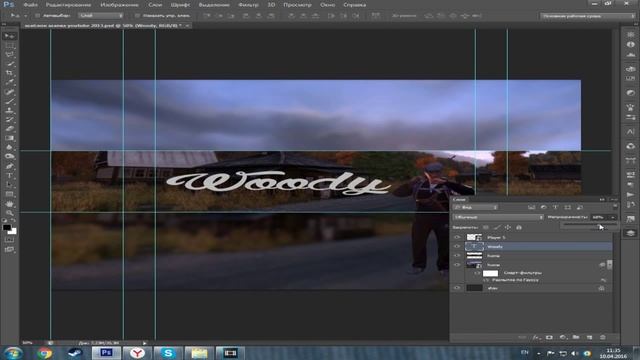Open the Редактирование menu
The width and height of the screenshot is (640, 360).
[x=68, y=5]
